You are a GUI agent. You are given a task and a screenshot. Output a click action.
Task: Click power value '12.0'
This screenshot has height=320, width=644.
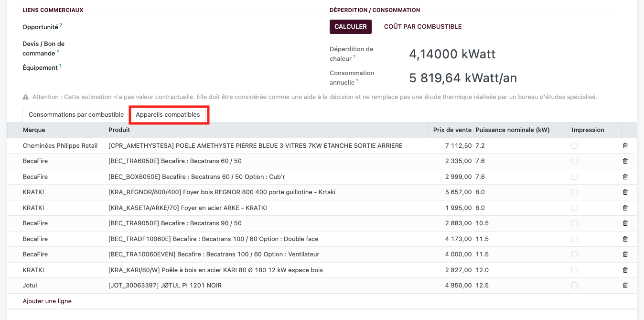pos(482,270)
